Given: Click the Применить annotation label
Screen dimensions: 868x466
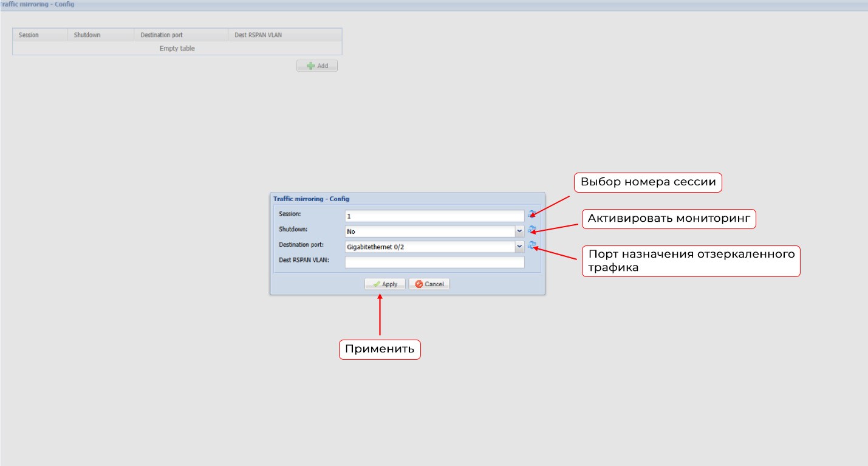Looking at the screenshot, I should click(x=380, y=349).
